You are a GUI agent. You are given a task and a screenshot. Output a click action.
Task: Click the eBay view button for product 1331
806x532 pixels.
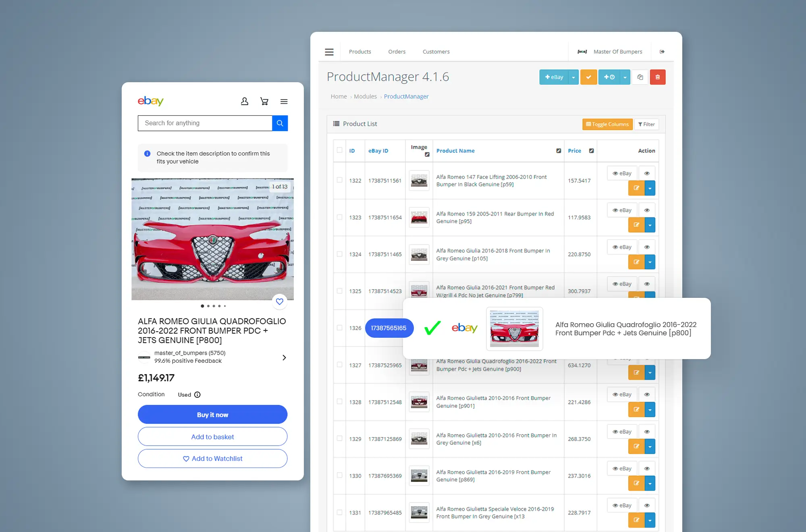[622, 505]
